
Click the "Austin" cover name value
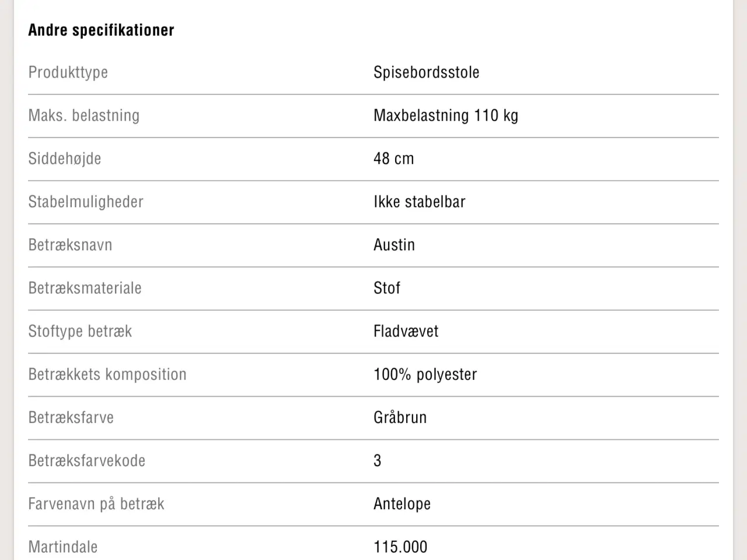(x=394, y=245)
